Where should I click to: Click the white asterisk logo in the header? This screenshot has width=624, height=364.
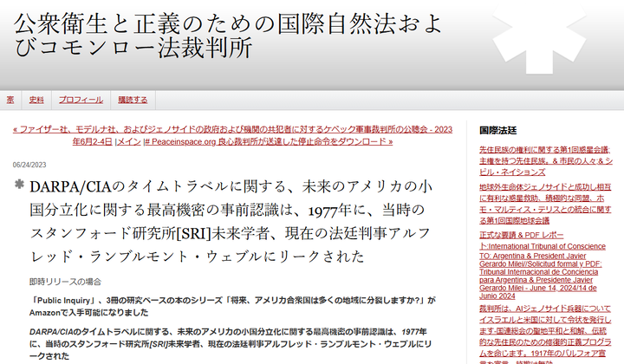coord(539,38)
